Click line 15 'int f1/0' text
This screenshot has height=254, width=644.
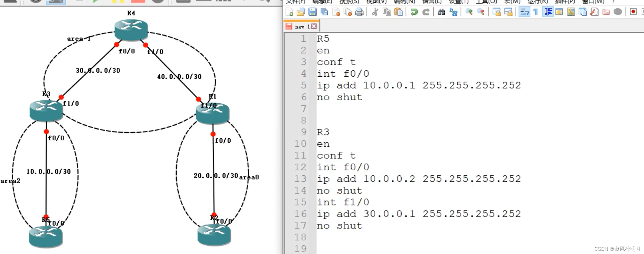[x=343, y=202]
